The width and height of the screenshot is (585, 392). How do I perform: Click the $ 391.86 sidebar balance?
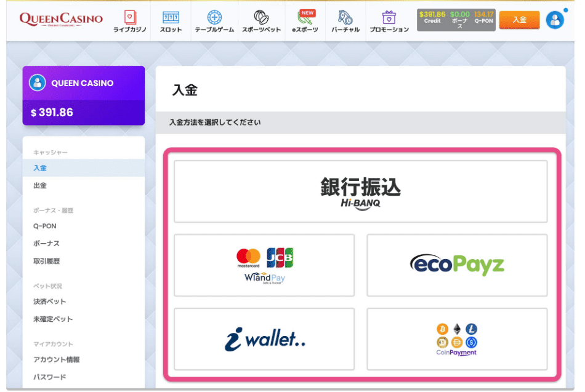[52, 112]
